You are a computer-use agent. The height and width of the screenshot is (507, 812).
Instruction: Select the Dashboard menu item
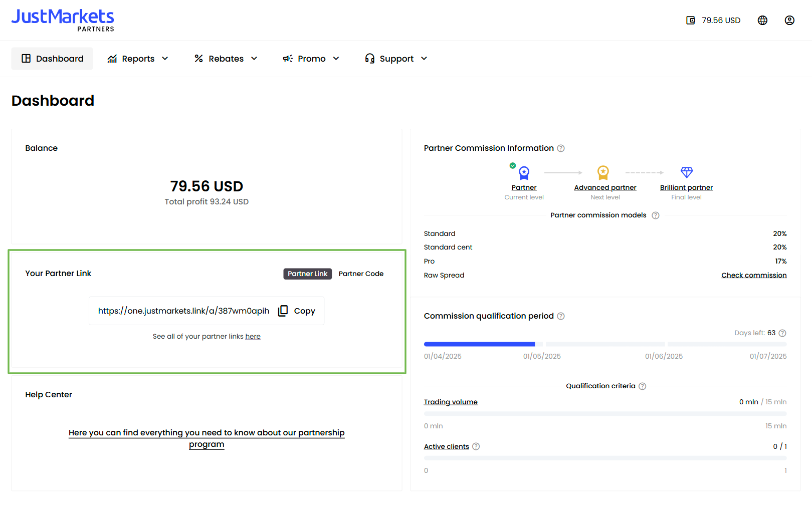[x=52, y=59]
